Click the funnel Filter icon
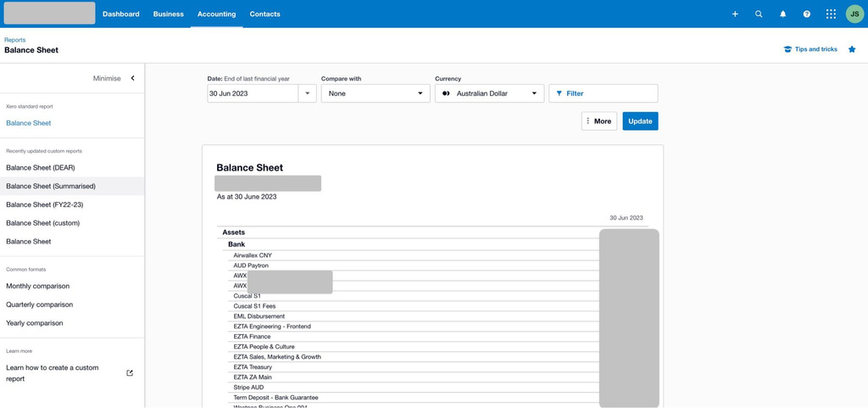This screenshot has height=408, width=868. point(559,93)
